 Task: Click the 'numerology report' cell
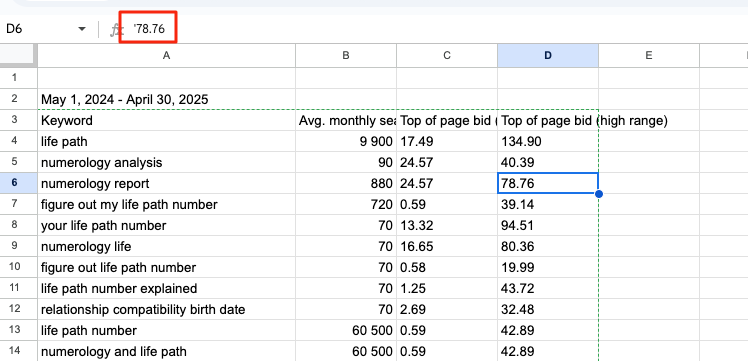(x=166, y=183)
